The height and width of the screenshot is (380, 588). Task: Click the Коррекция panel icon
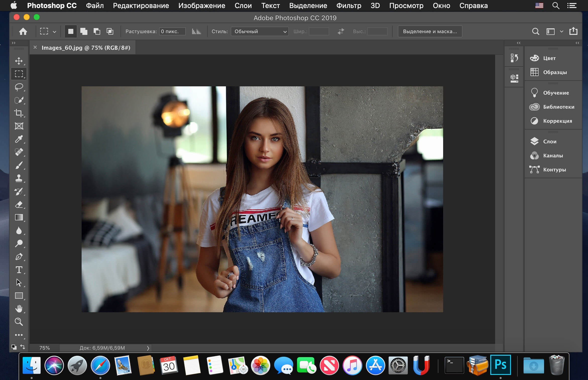[534, 120]
